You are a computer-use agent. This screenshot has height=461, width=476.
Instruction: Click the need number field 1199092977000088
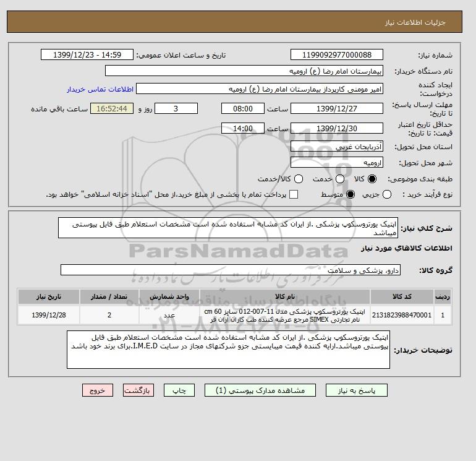click(x=337, y=54)
